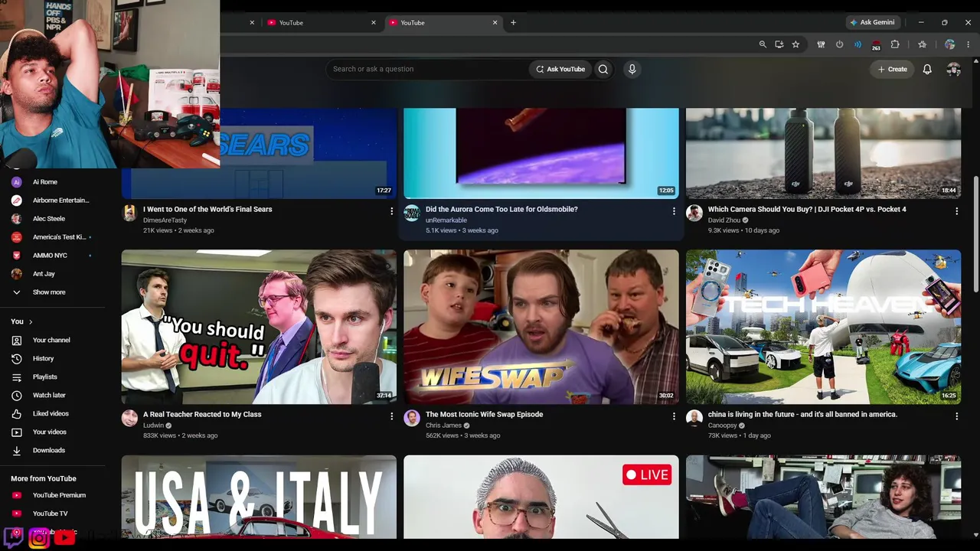Start voice search with the microphone icon

pyautogui.click(x=632, y=69)
